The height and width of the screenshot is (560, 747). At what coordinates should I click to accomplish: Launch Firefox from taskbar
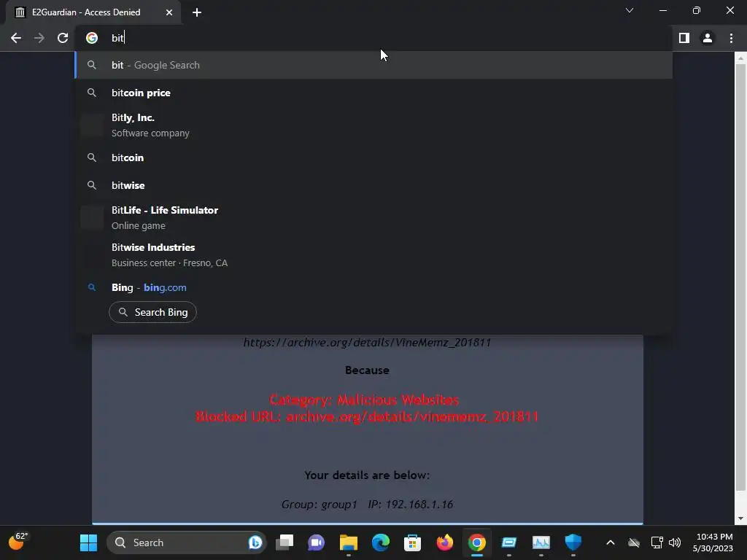coord(445,542)
